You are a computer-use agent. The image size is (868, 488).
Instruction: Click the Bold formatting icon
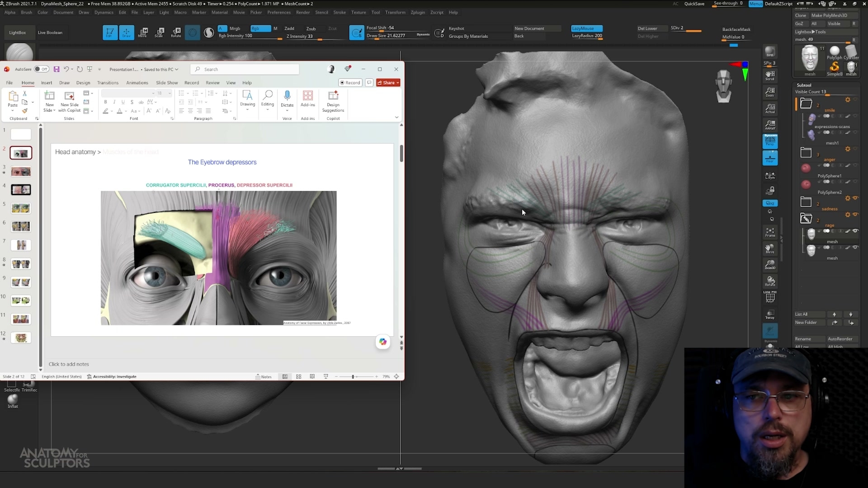click(x=105, y=102)
